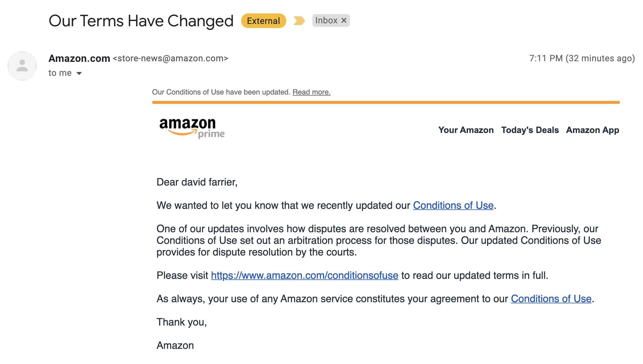Click the External label badge
This screenshot has height=364, width=643.
click(x=263, y=21)
